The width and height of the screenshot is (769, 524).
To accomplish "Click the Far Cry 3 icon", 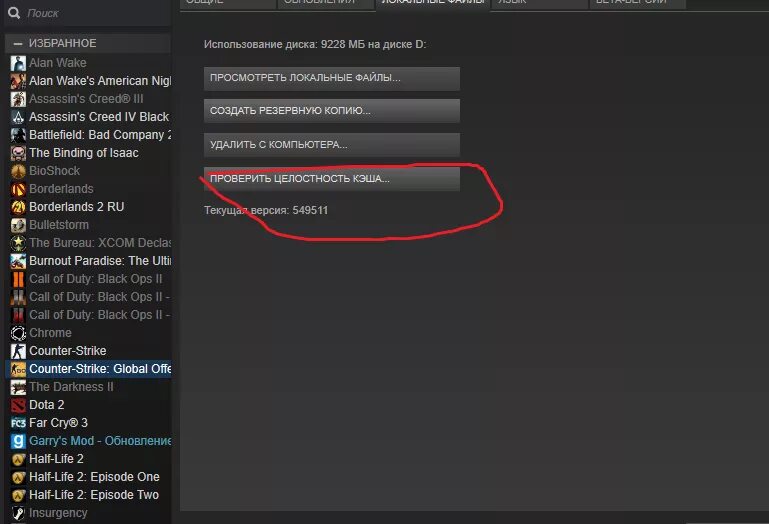I will [18, 423].
